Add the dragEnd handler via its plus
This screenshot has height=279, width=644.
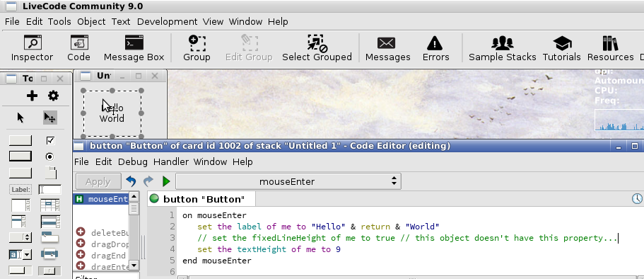pyautogui.click(x=81, y=255)
